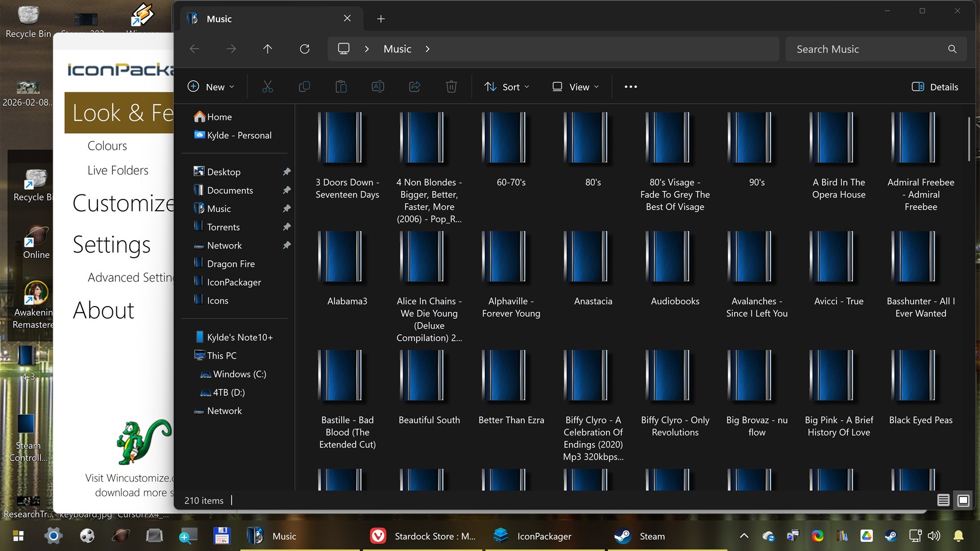The height and width of the screenshot is (551, 980).
Task: Click the Delete trash can icon
Action: (451, 87)
